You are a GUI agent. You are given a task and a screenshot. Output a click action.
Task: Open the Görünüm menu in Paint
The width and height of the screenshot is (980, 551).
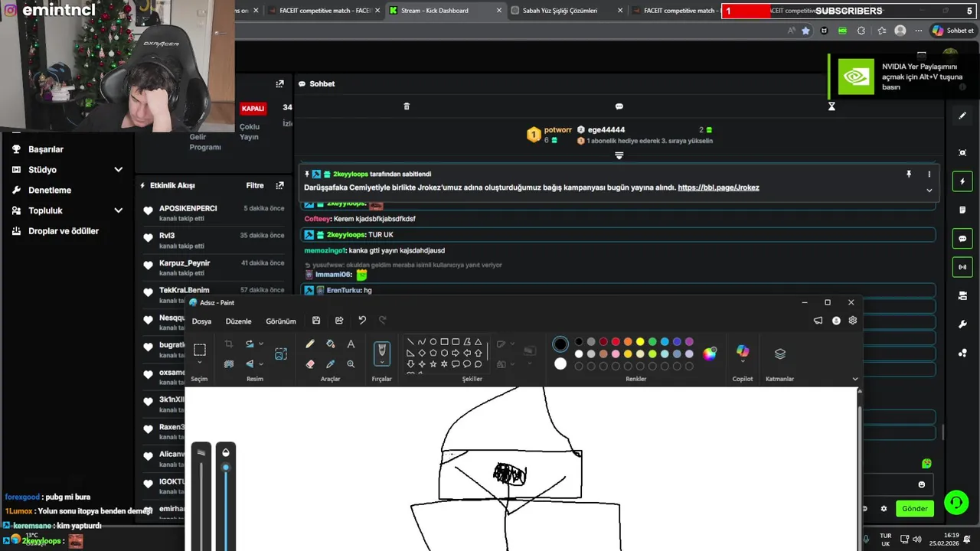pyautogui.click(x=280, y=321)
